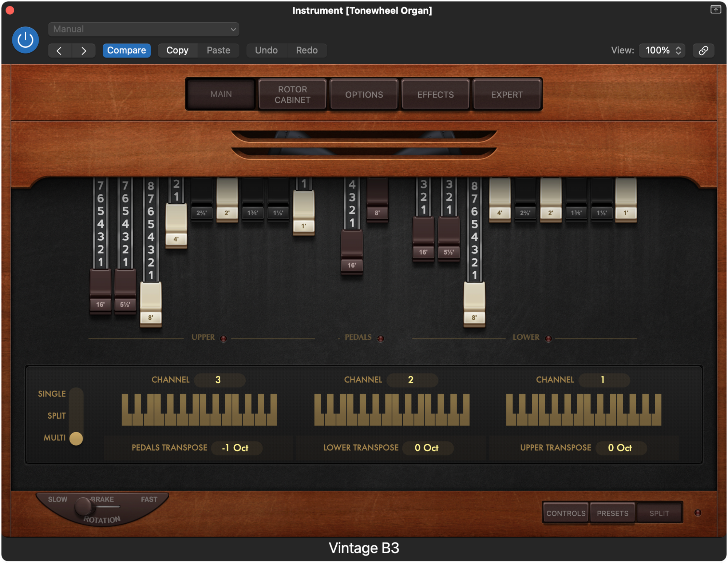Toggle the Upper drawbars LED
The image size is (728, 563).
click(223, 339)
